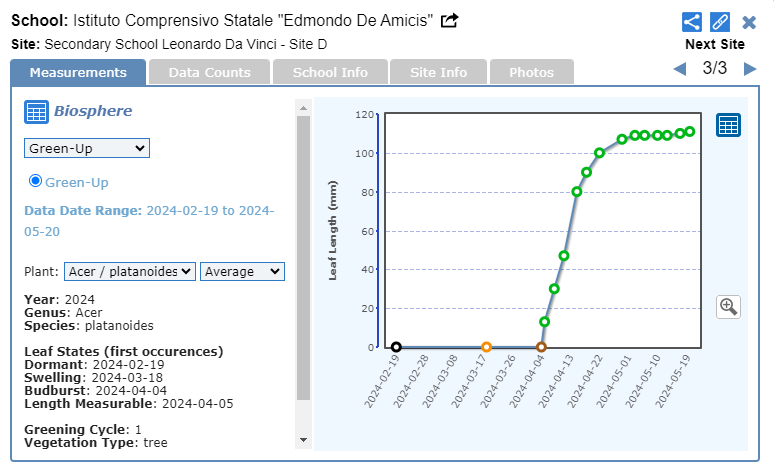
Task: Click the last green data point on chart
Action: 690,132
